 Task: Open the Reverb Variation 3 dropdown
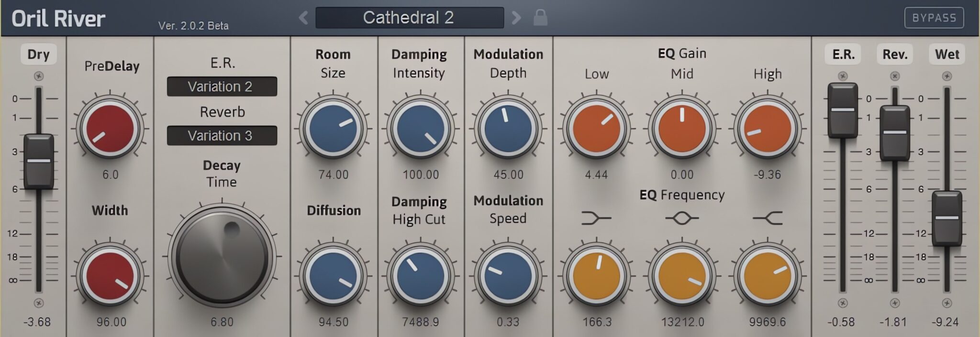tap(222, 136)
